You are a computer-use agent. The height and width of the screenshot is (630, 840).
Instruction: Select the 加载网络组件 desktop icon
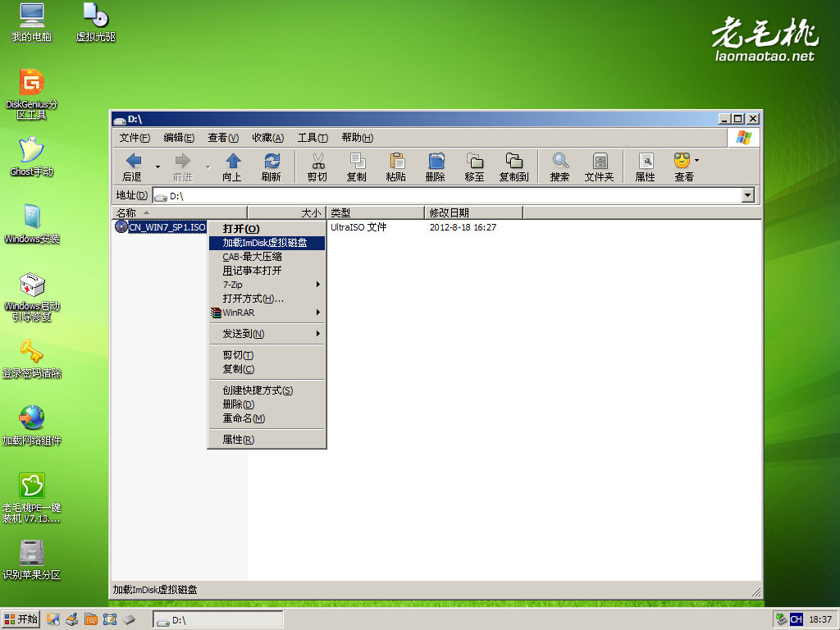point(32,427)
